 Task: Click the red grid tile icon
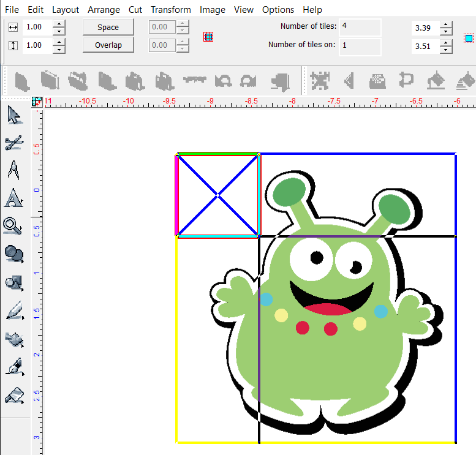click(x=208, y=37)
